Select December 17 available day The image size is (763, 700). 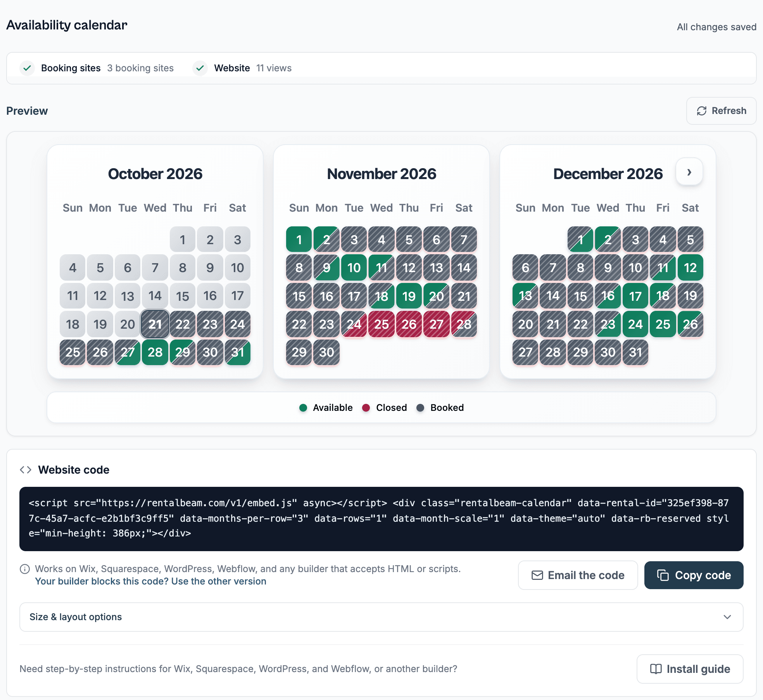(635, 296)
